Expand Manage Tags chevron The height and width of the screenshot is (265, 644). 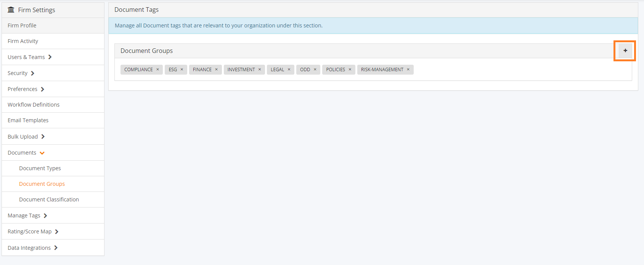click(45, 216)
